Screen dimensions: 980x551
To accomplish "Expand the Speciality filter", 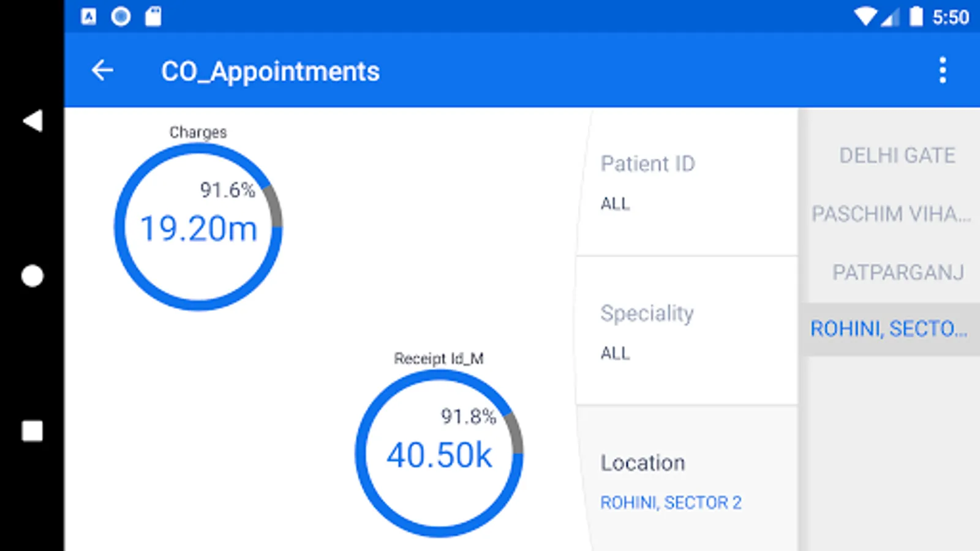I will (686, 332).
